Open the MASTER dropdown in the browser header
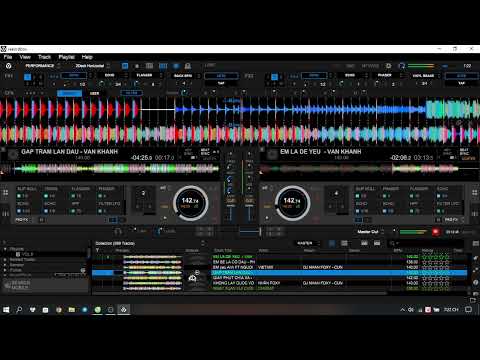 307,243
